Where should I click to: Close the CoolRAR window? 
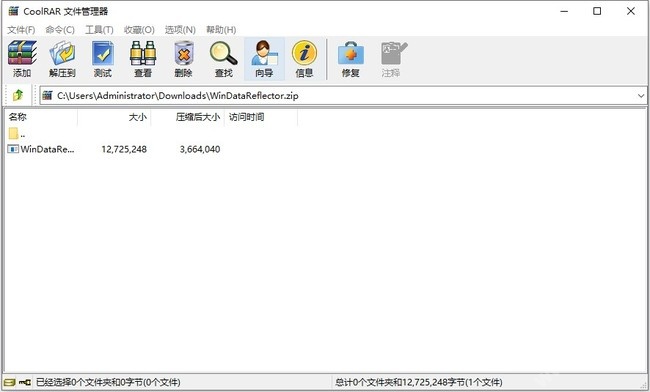tap(631, 11)
